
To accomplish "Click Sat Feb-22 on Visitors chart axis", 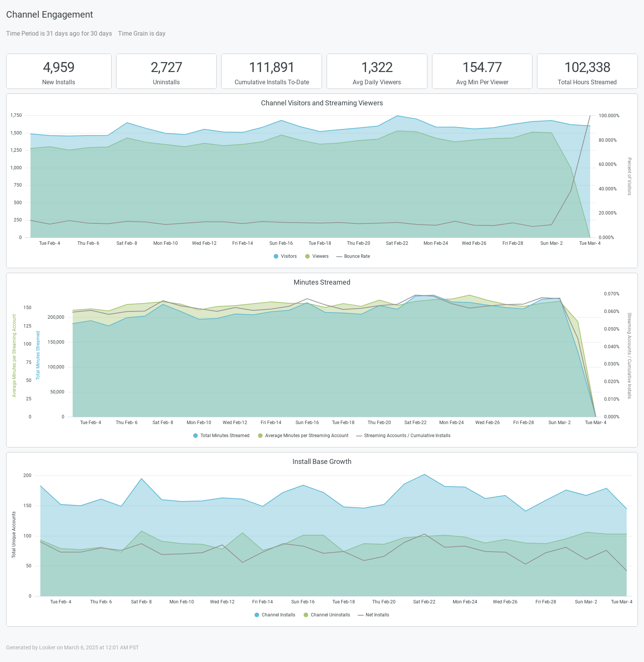I will 397,243.
